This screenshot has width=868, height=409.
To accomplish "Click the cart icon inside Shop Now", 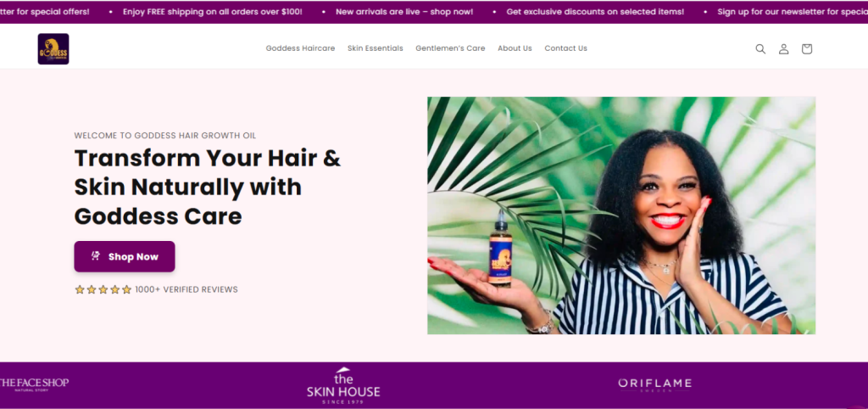I will coord(95,256).
